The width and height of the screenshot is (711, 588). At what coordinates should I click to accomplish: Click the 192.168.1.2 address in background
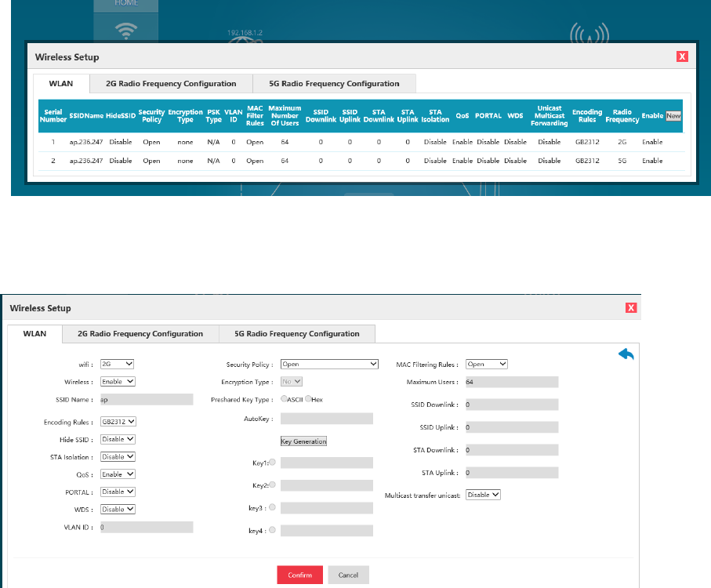point(245,33)
